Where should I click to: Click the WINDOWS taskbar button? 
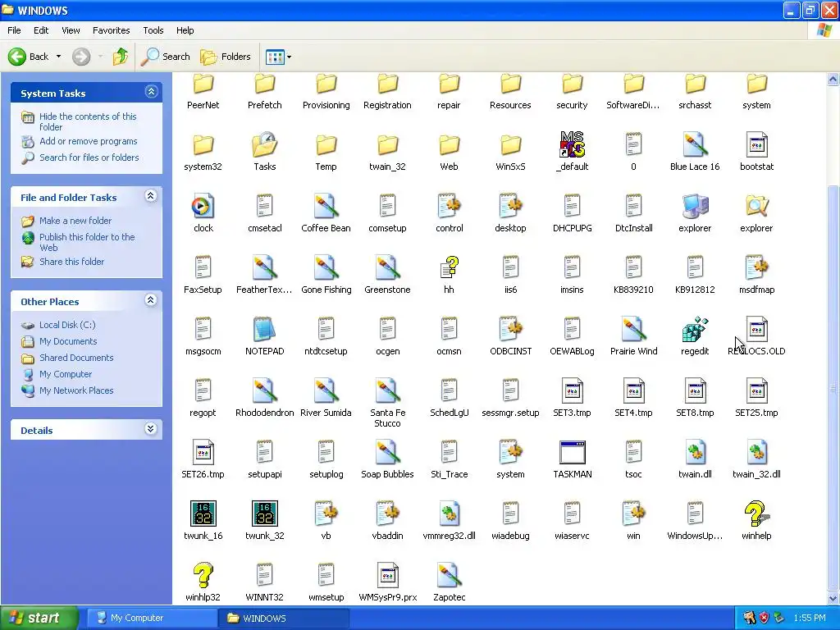[x=284, y=618]
